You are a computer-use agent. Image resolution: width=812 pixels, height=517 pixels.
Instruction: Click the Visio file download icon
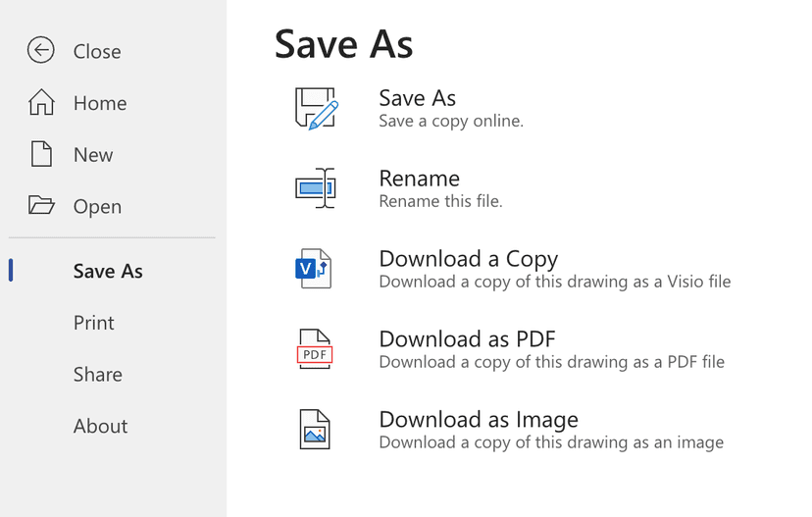coord(314,268)
